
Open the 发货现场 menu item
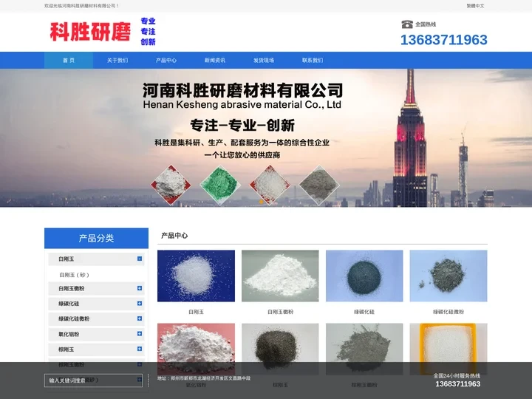coord(264,61)
